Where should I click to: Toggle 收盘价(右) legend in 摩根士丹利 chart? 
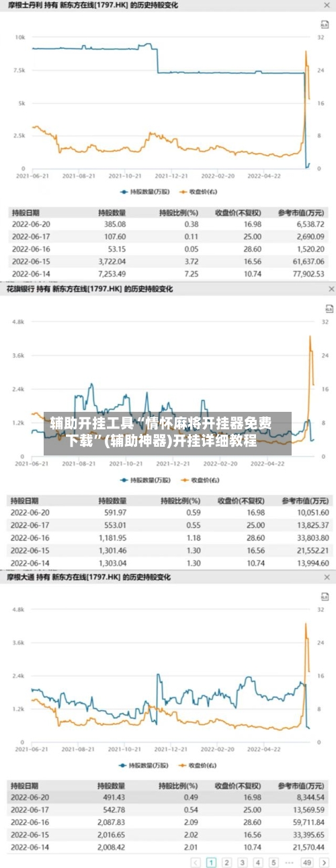point(198,192)
